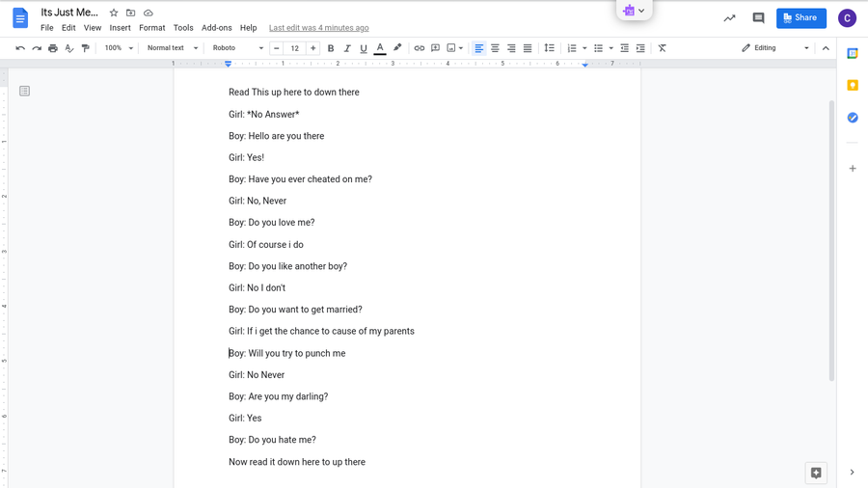
Task: Set justified alignment
Action: pyautogui.click(x=528, y=48)
